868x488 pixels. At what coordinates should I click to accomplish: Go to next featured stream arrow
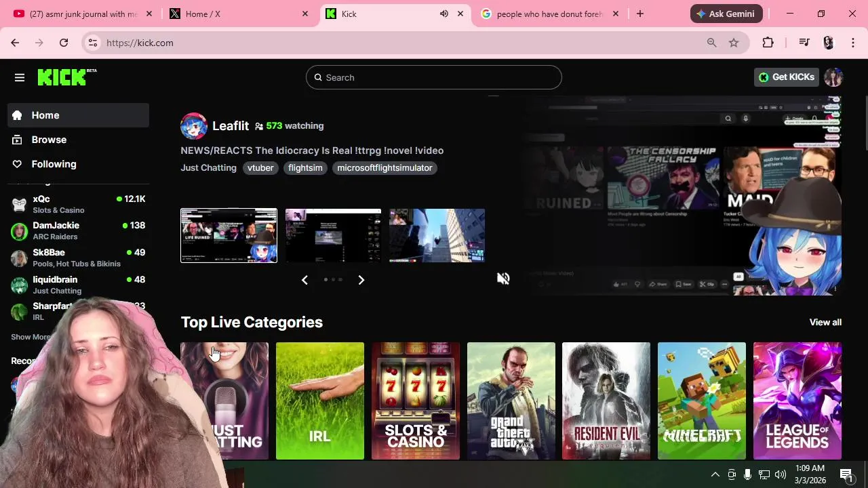[x=361, y=280]
